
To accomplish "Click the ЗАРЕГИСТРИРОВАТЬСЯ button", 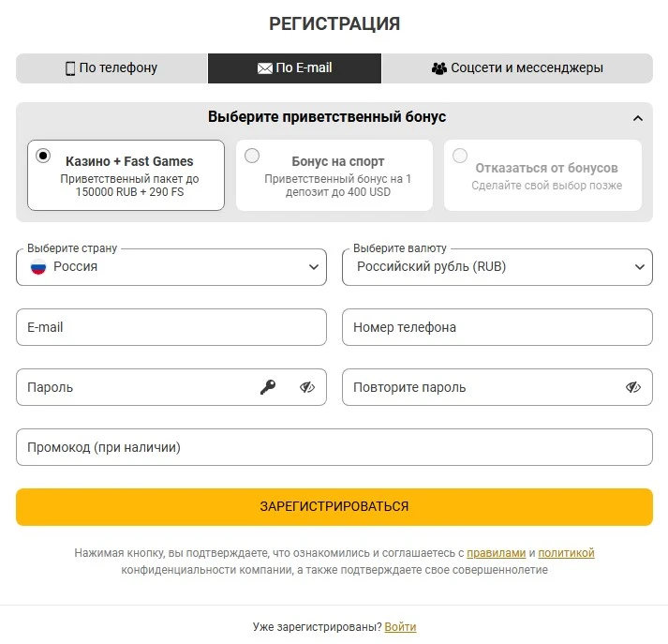I will 334,507.
